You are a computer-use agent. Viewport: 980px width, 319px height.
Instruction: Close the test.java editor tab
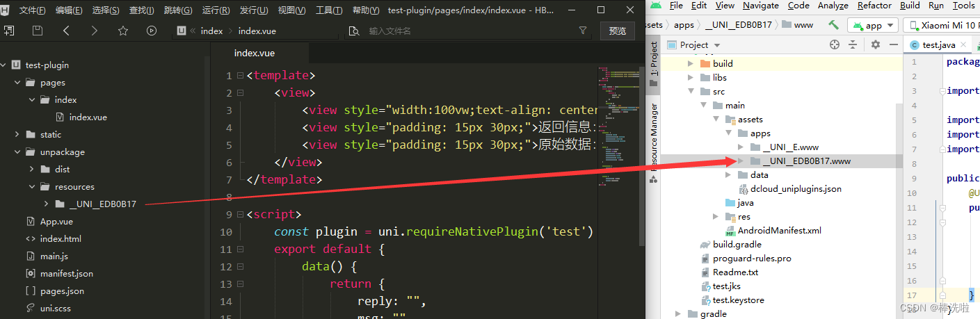click(964, 45)
